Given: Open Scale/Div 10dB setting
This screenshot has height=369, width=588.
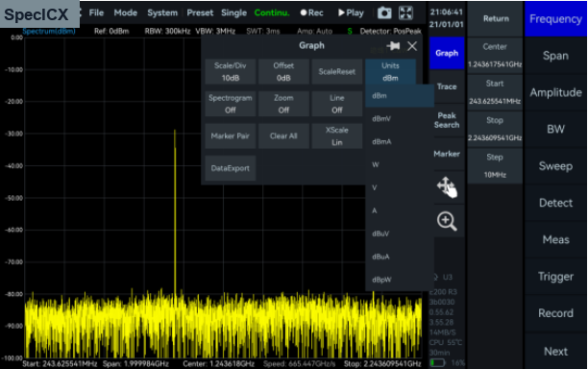Looking at the screenshot, I should pos(231,72).
